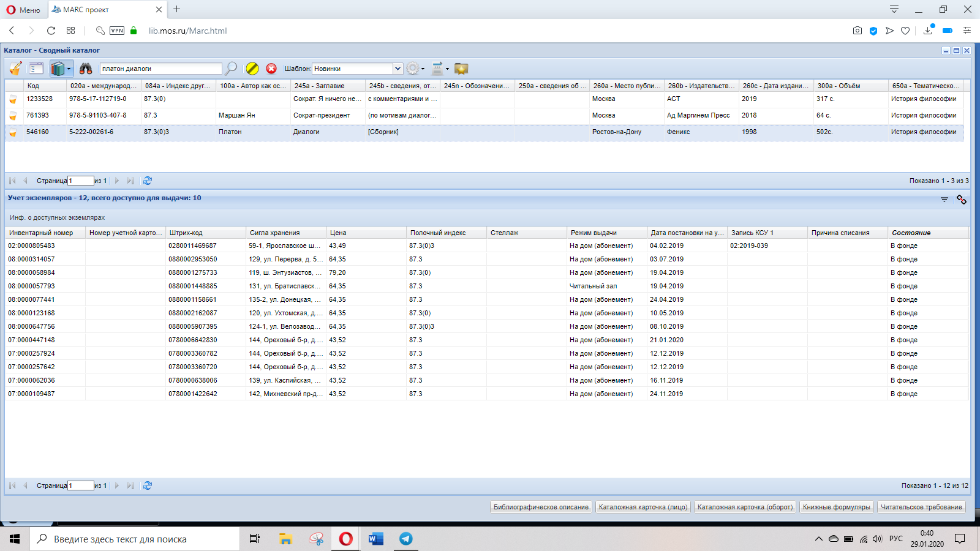Open the Opera Меню menu
This screenshot has width=980, height=551.
tap(23, 10)
